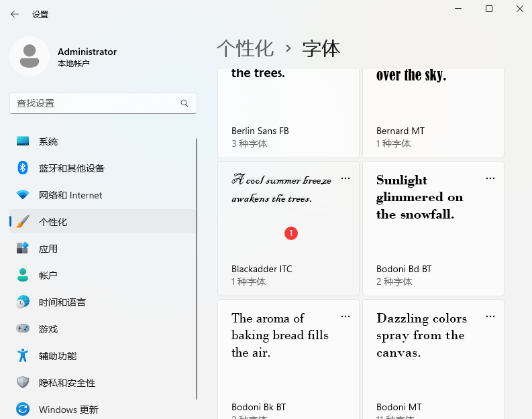
Task: Open more options for Bodoni Bk BT
Action: [345, 316]
